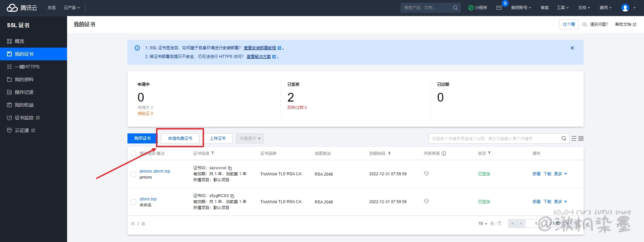Tick the qform.top certificate row checkbox
This screenshot has width=644, height=242.
coord(133,202)
